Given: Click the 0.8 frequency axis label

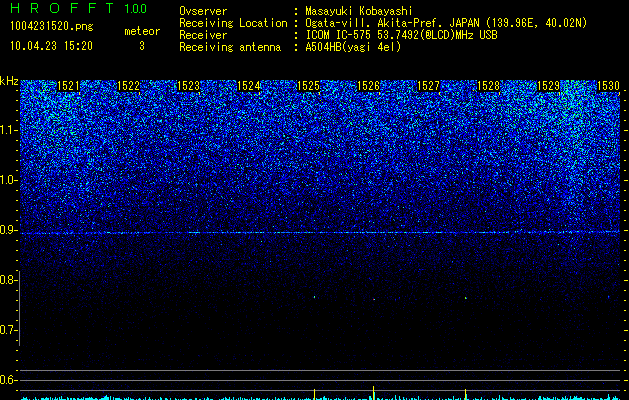Looking at the screenshot, I should [8, 280].
